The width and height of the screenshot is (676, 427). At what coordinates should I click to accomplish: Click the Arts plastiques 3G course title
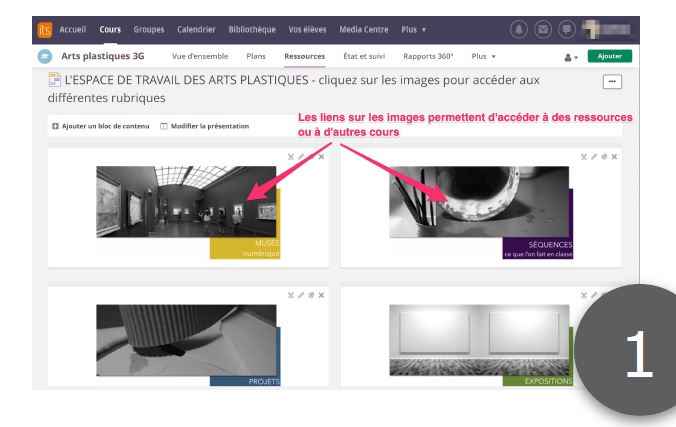point(103,57)
